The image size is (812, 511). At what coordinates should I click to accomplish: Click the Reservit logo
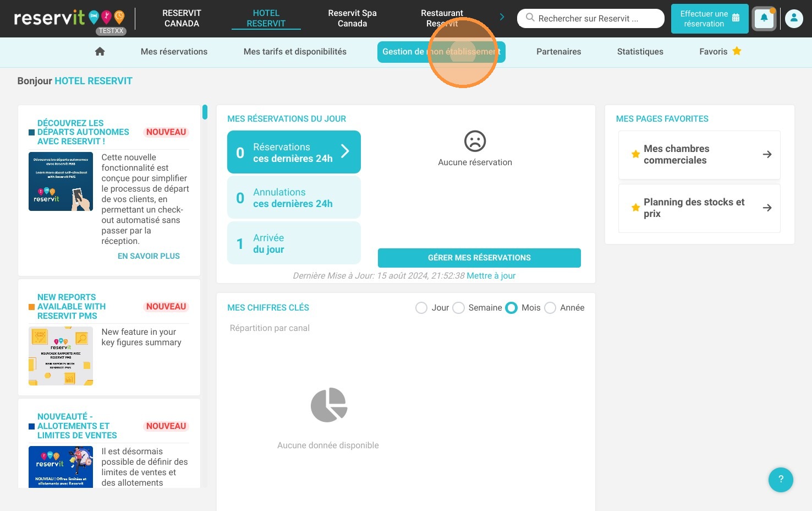tap(69, 18)
